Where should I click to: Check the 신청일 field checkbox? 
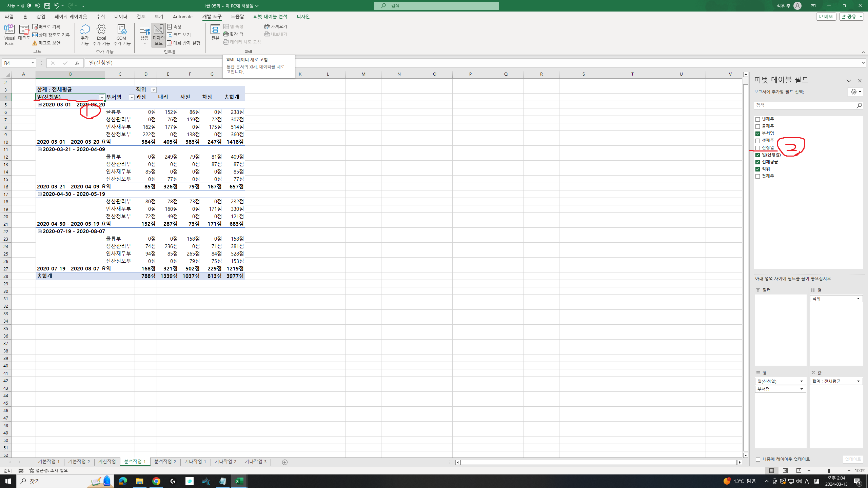pyautogui.click(x=757, y=148)
